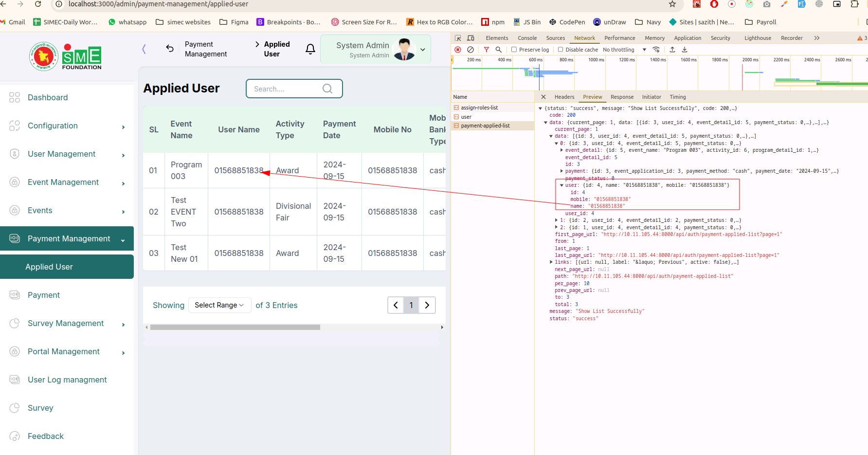Switch to DevTools Console tab

527,38
